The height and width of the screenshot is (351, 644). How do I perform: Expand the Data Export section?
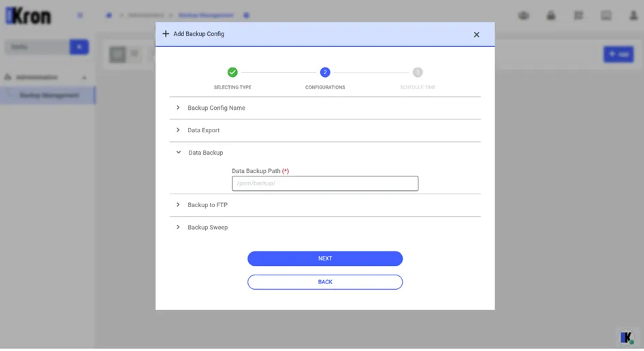click(x=325, y=130)
